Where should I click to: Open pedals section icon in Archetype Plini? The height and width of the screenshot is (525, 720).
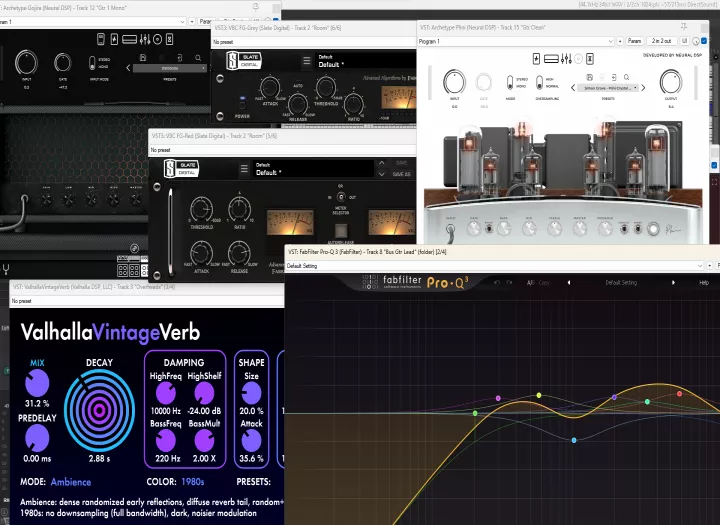[x=536, y=58]
